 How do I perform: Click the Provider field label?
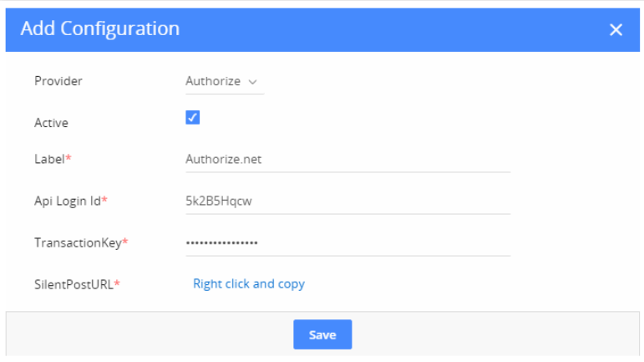coord(58,81)
